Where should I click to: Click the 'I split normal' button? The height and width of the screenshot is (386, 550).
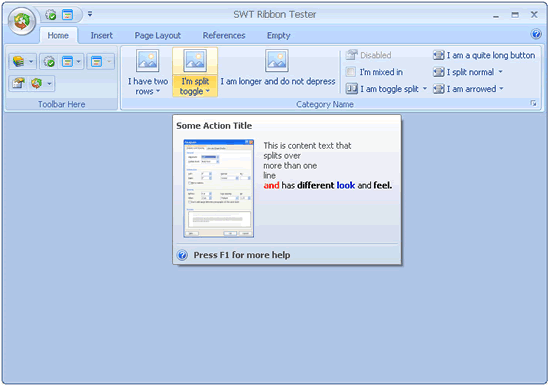(464, 72)
